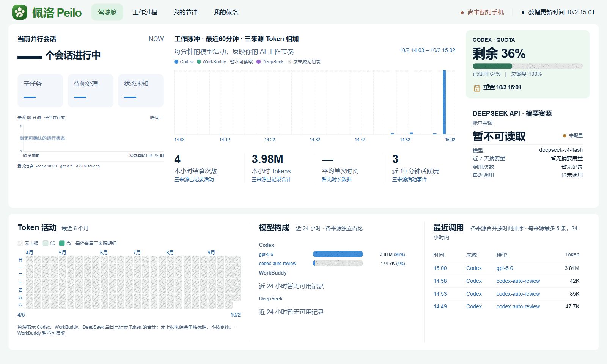Click the 15:00 time in recent calls
607x364 pixels.
click(x=440, y=268)
